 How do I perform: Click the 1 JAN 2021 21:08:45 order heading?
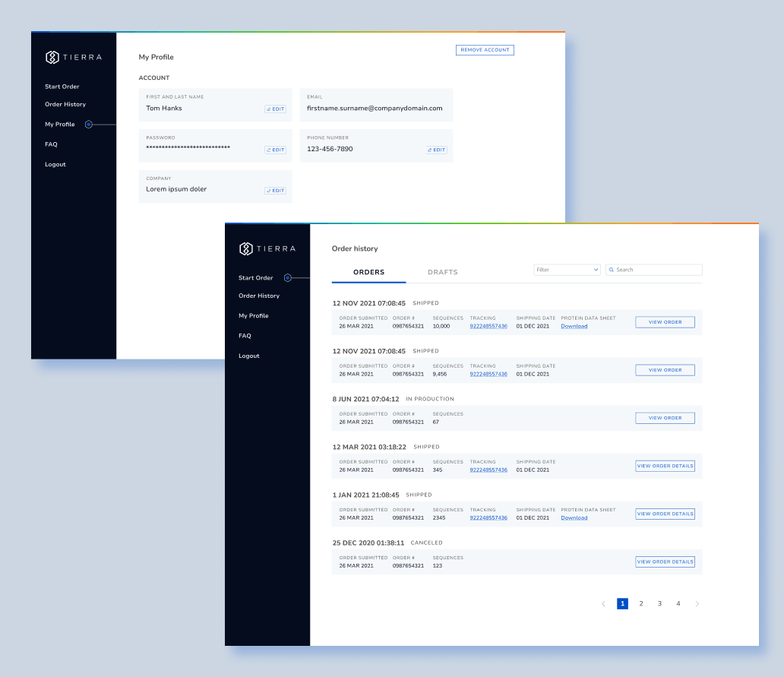(x=365, y=495)
